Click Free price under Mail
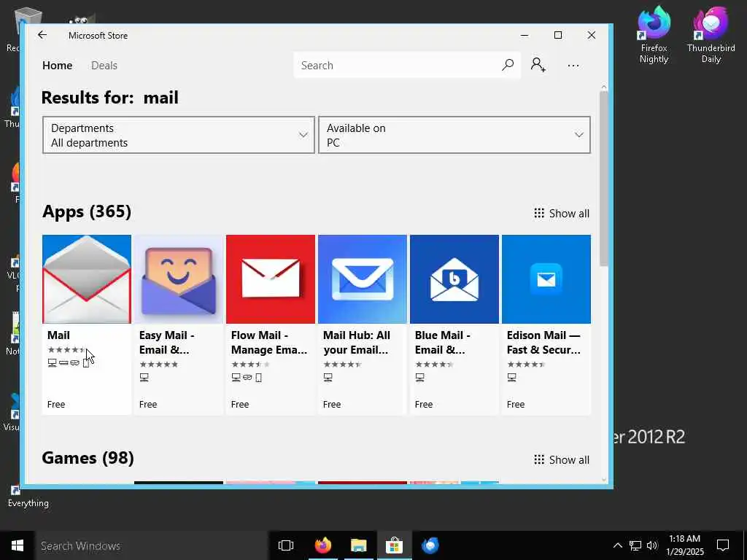 [x=56, y=404]
